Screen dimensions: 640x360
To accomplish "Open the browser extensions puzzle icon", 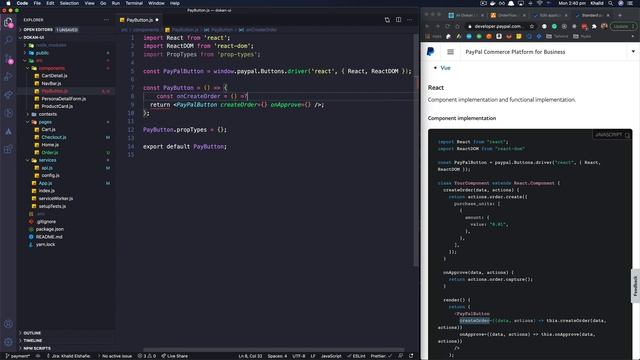I will pyautogui.click(x=594, y=26).
